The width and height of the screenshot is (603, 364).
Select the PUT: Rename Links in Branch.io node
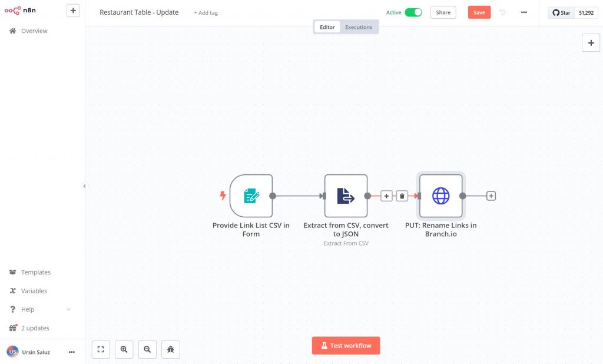click(440, 196)
